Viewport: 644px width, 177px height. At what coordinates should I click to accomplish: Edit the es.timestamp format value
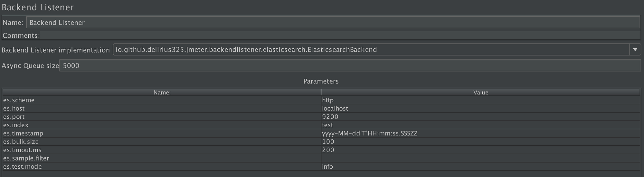click(x=480, y=133)
